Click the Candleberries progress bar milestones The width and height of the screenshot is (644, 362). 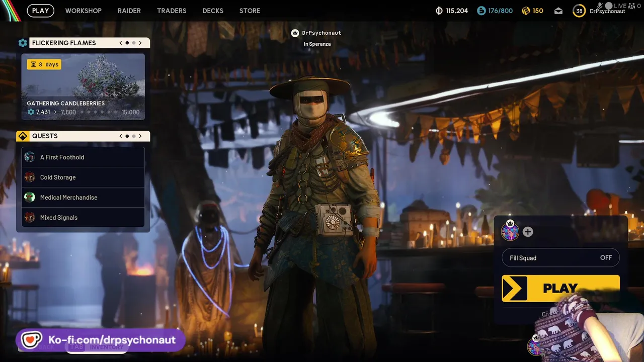[99, 112]
